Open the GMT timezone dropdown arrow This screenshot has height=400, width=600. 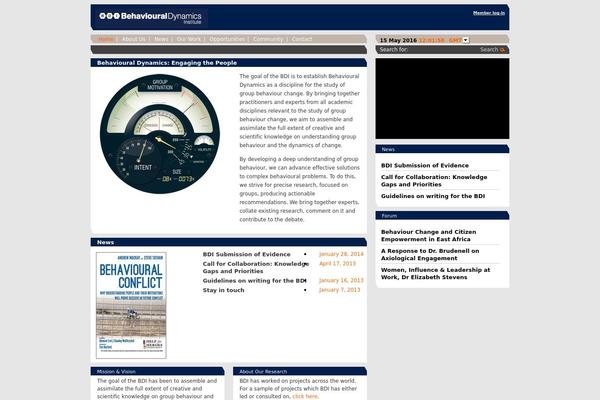[x=466, y=40]
